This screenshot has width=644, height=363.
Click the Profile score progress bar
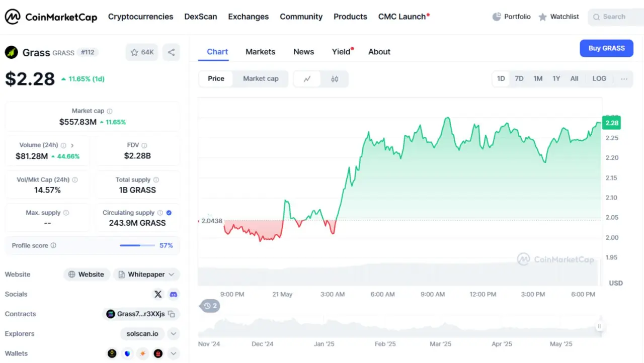click(137, 245)
